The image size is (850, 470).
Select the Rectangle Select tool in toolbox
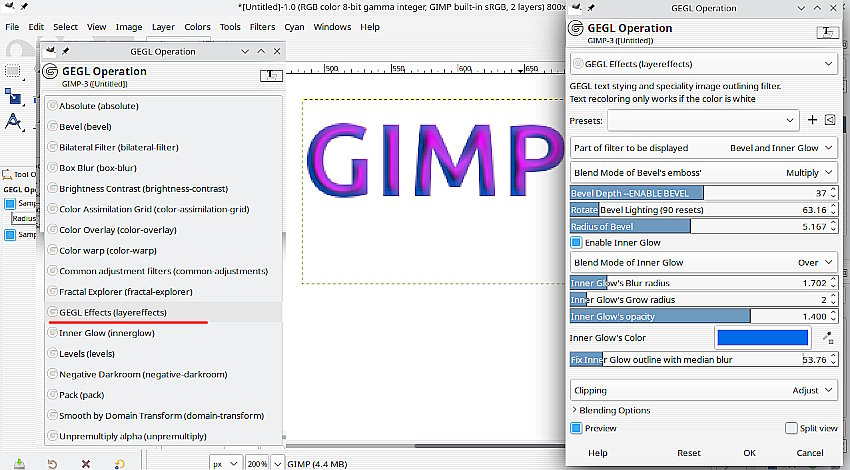(x=12, y=71)
